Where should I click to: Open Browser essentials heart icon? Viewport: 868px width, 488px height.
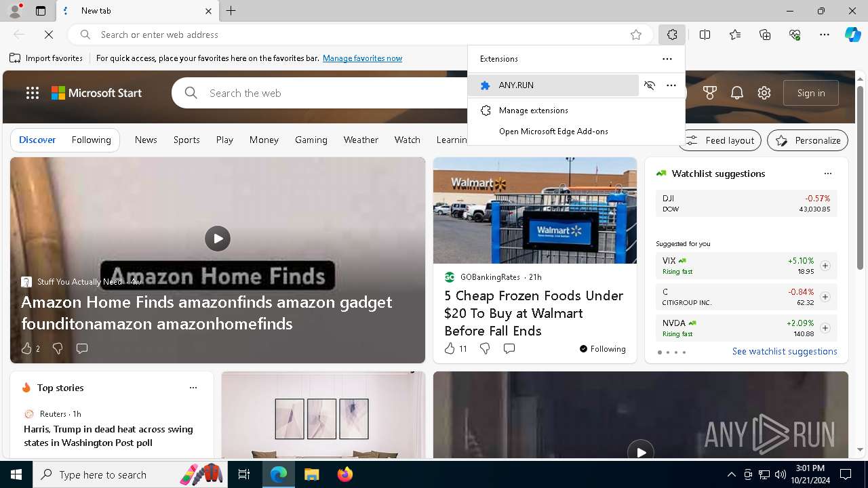point(795,35)
